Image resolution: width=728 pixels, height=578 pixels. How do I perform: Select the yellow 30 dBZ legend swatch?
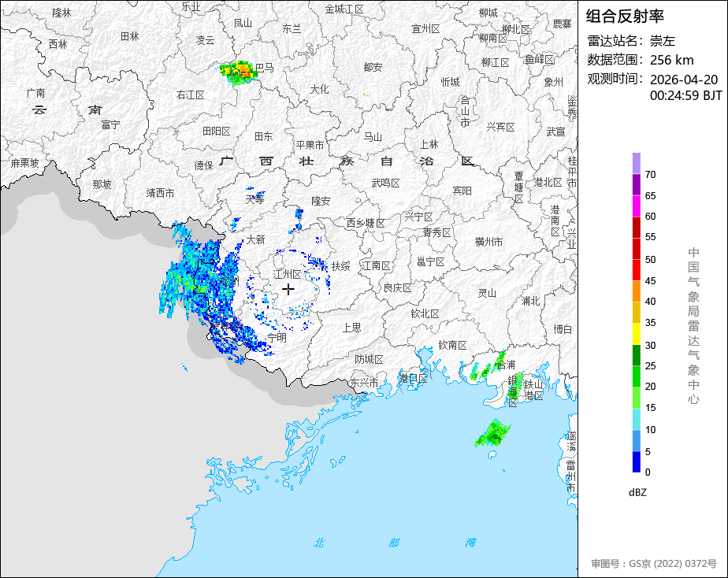point(636,334)
